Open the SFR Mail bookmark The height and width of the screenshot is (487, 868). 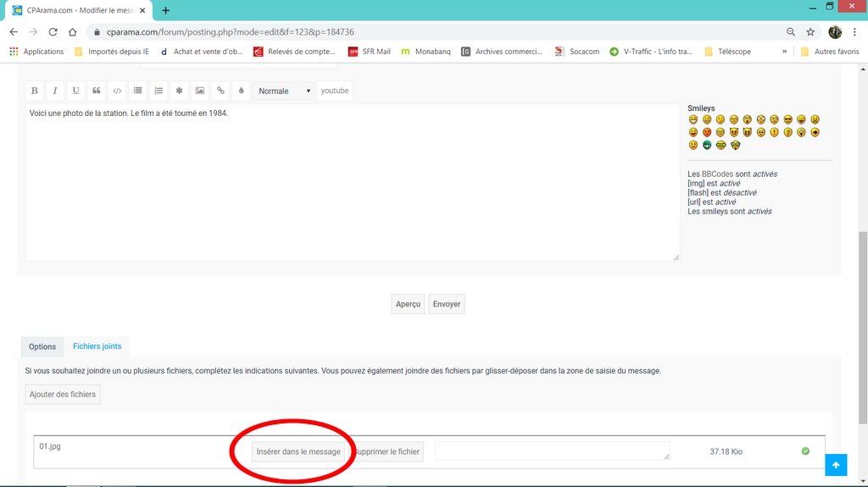[x=370, y=52]
